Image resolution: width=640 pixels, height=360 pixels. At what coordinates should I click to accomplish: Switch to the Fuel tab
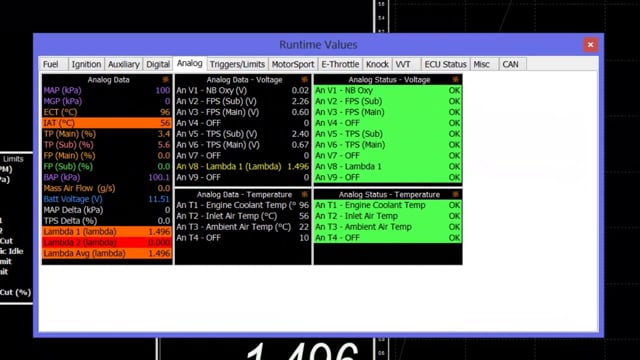point(53,64)
